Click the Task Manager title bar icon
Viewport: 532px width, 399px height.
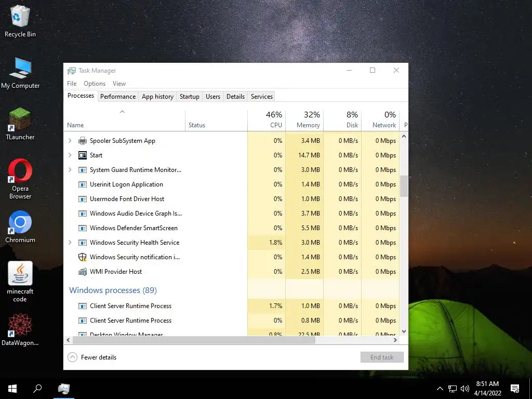pyautogui.click(x=72, y=71)
